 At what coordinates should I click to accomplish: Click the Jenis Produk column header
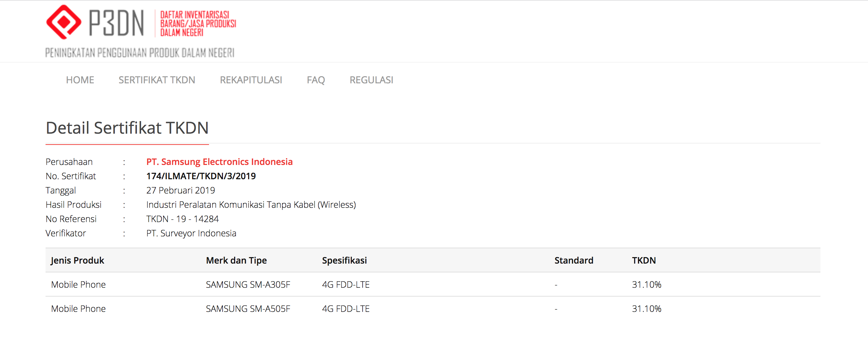pos(77,261)
